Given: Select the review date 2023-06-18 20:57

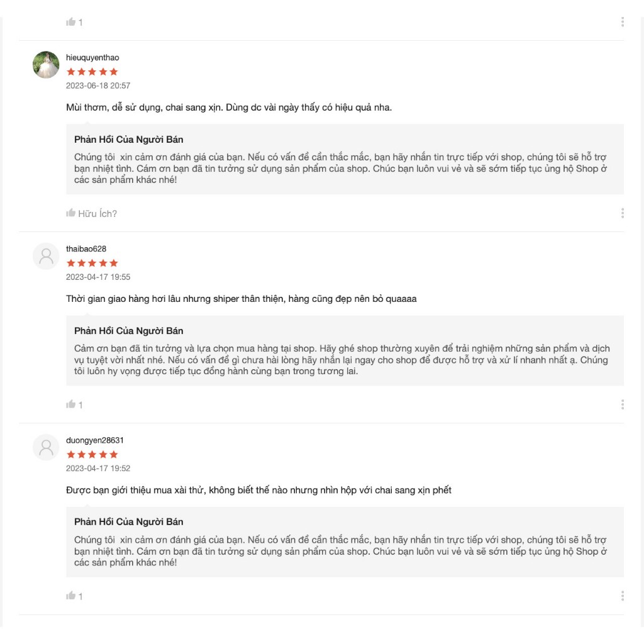Looking at the screenshot, I should tap(98, 86).
